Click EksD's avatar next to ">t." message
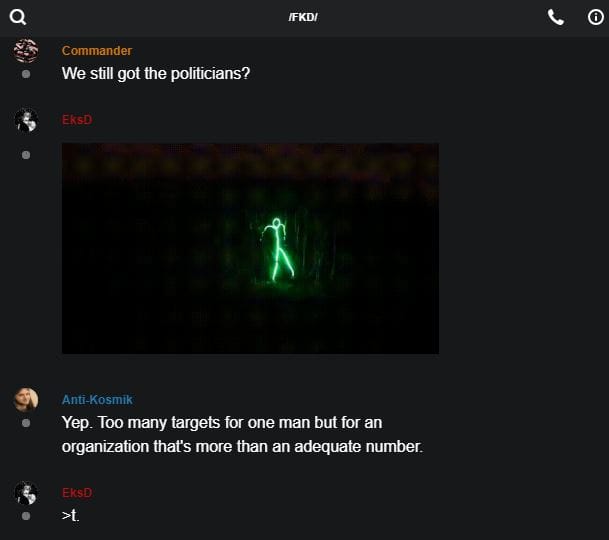The image size is (609, 540). point(26,493)
